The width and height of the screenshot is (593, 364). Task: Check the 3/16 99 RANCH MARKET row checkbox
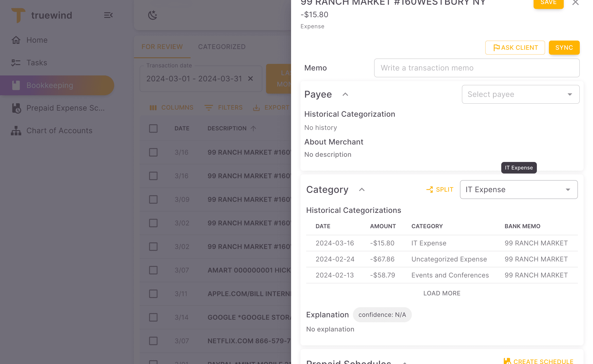pos(153,152)
